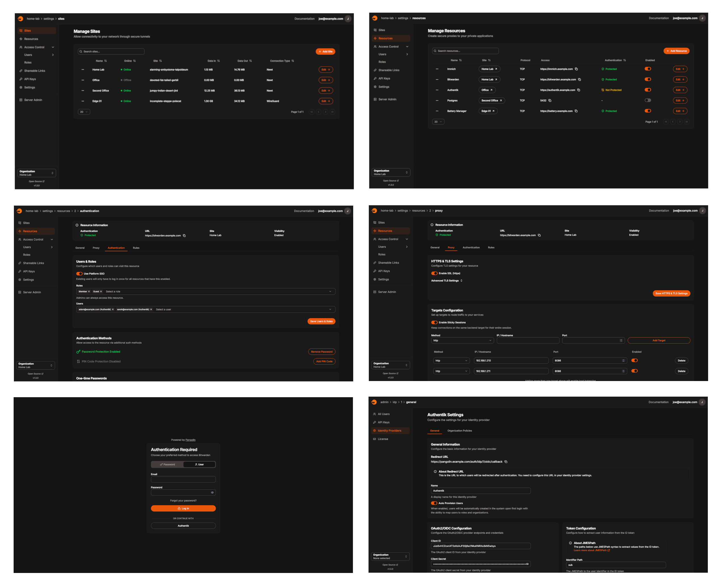Click the port stepper for 192.168.1.211 target
Image resolution: width=724 pixels, height=588 pixels.
tap(623, 371)
